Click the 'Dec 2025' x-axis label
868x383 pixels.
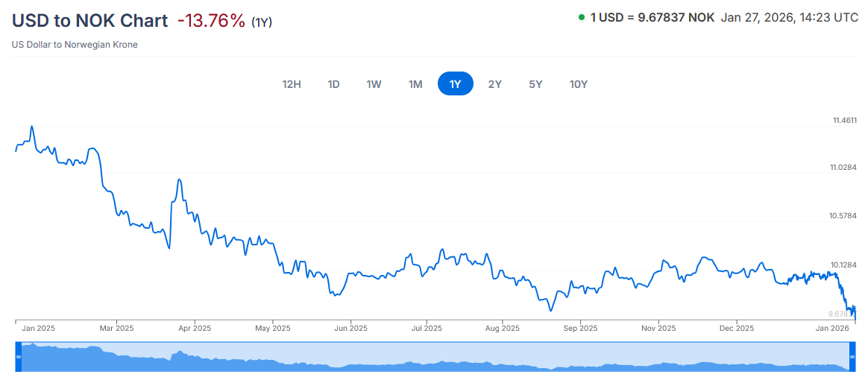[737, 328]
